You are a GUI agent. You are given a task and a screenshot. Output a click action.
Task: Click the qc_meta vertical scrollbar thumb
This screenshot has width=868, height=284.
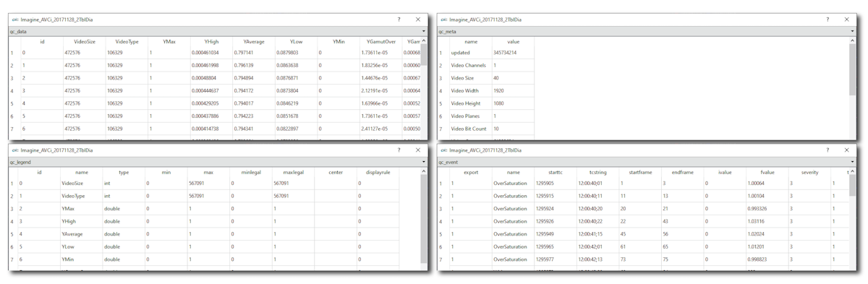[853, 69]
